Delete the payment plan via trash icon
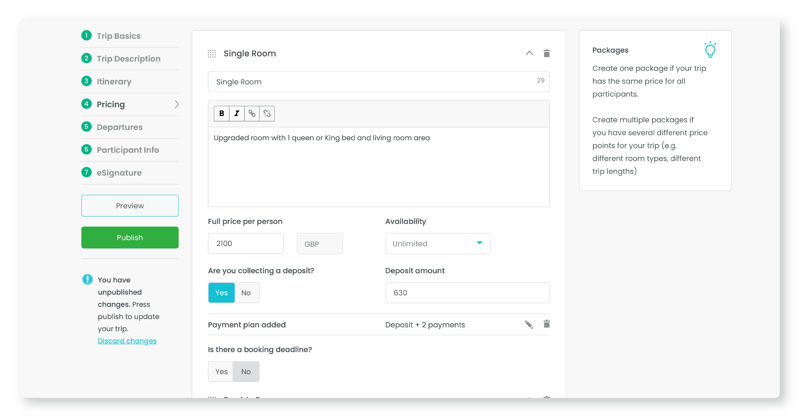Image resolution: width=800 pixels, height=417 pixels. 546,324
